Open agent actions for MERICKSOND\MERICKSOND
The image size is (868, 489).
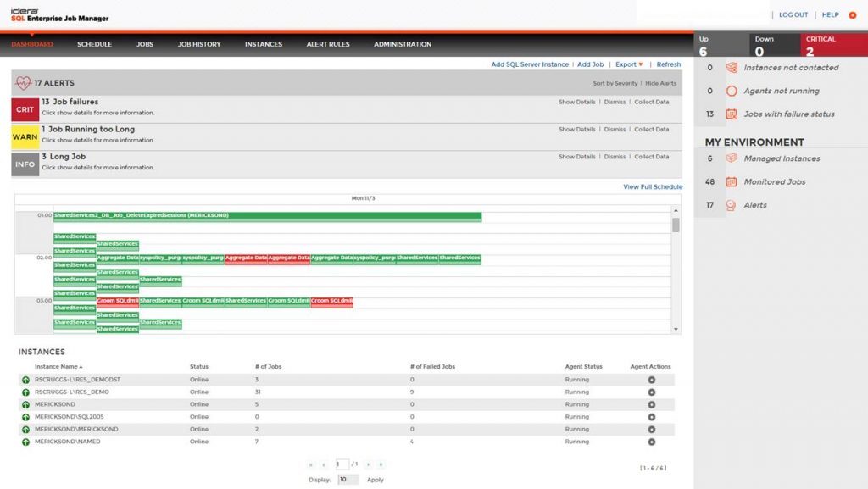(x=652, y=430)
